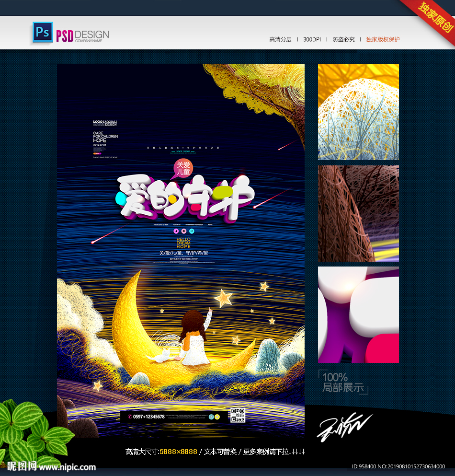This screenshot has height=476, width=455.
Task: Click the www.nipic.com watermark link
Action: click(x=68, y=467)
